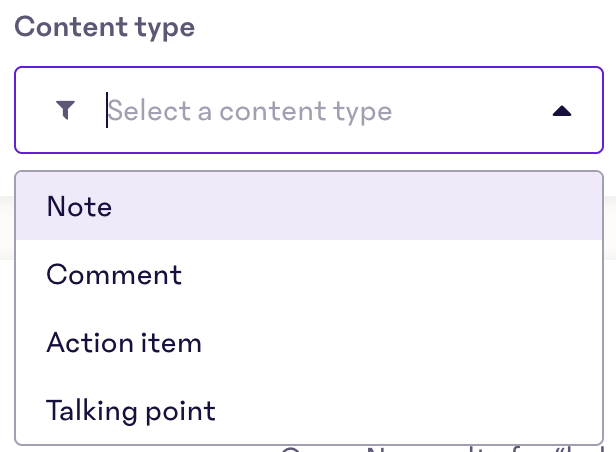Click the Action item entry

tap(309, 342)
